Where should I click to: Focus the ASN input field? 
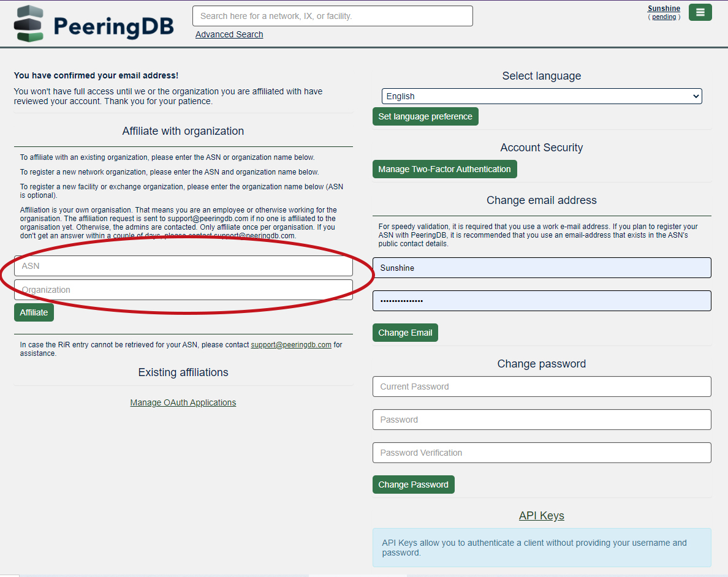coord(183,266)
